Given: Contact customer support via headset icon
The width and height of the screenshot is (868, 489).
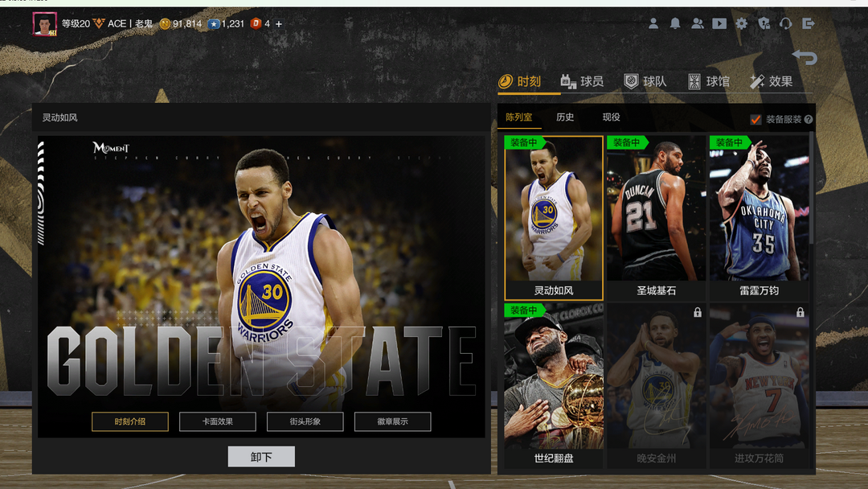Looking at the screenshot, I should click(x=786, y=23).
